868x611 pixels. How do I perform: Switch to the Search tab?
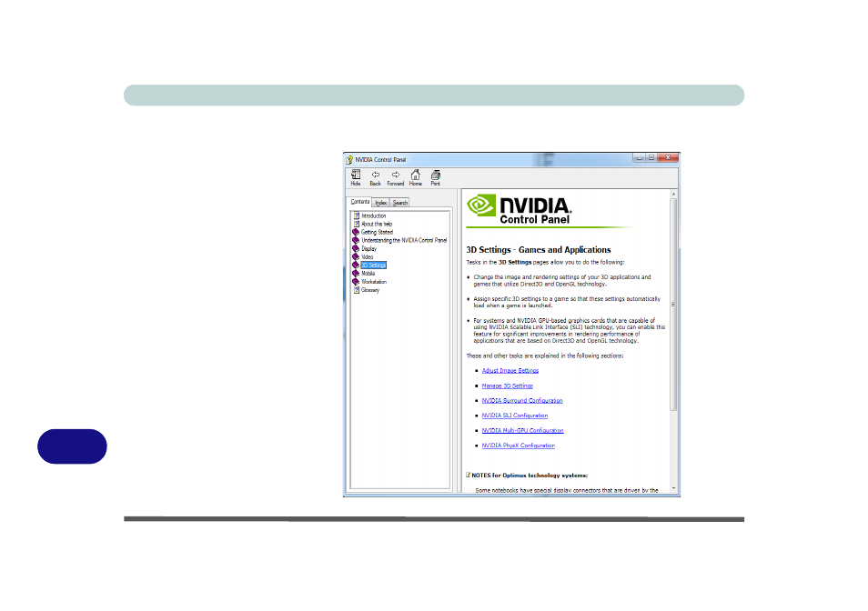(399, 203)
